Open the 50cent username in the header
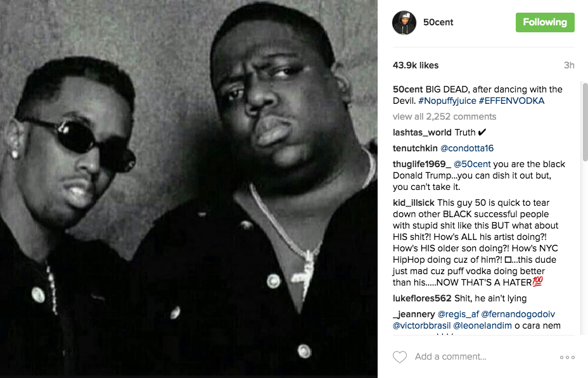 pos(438,23)
